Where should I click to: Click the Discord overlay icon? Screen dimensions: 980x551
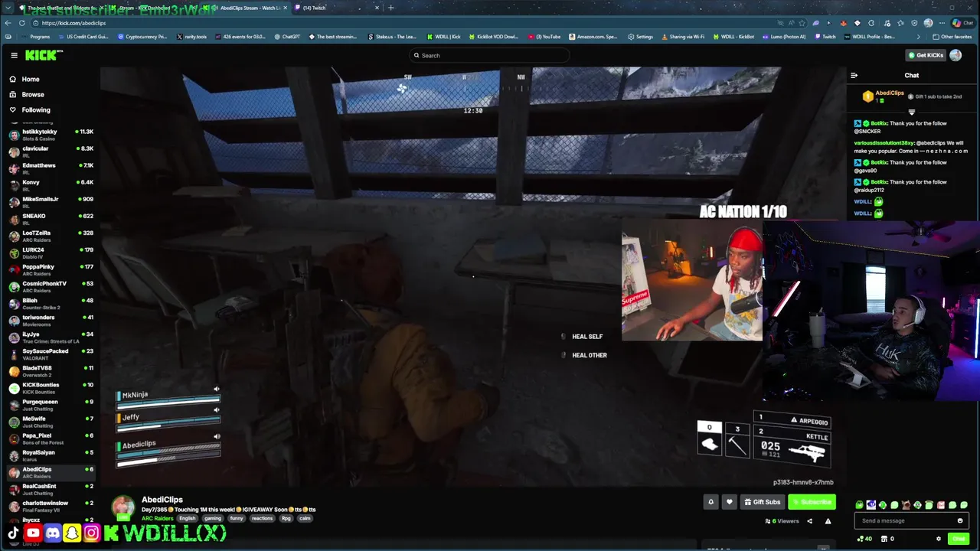tap(52, 533)
